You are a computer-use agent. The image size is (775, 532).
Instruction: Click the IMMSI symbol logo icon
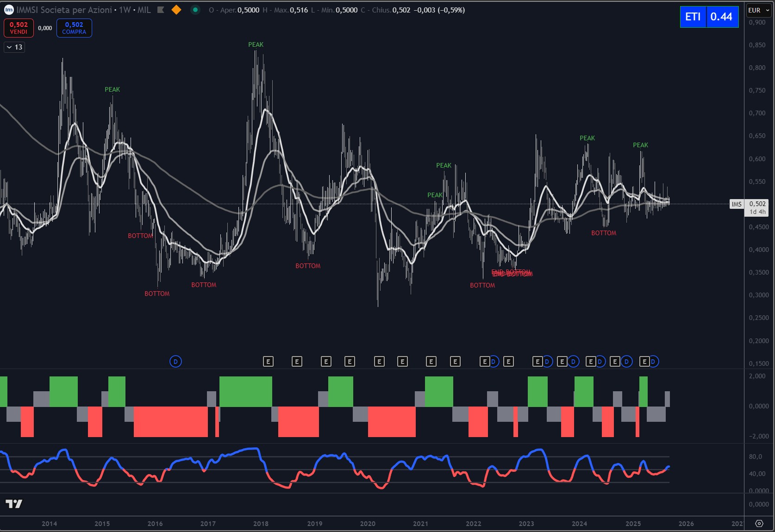tap(9, 10)
